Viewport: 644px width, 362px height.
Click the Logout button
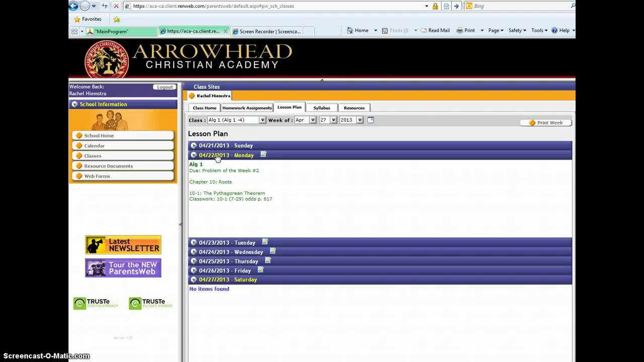click(165, 87)
